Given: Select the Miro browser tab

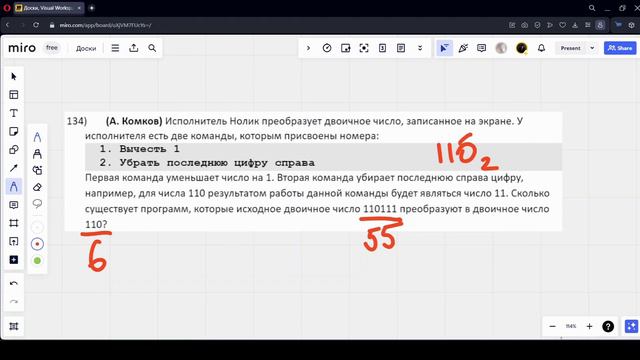Looking at the screenshot, I should (49, 8).
